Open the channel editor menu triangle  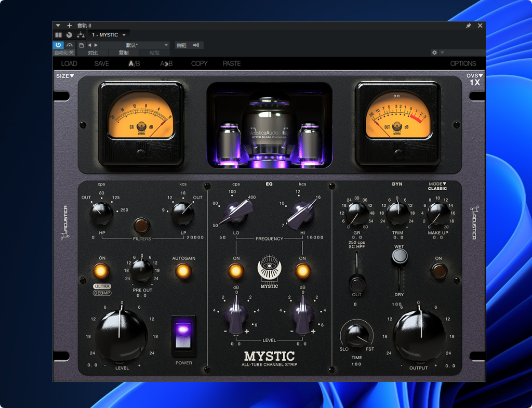click(x=58, y=25)
